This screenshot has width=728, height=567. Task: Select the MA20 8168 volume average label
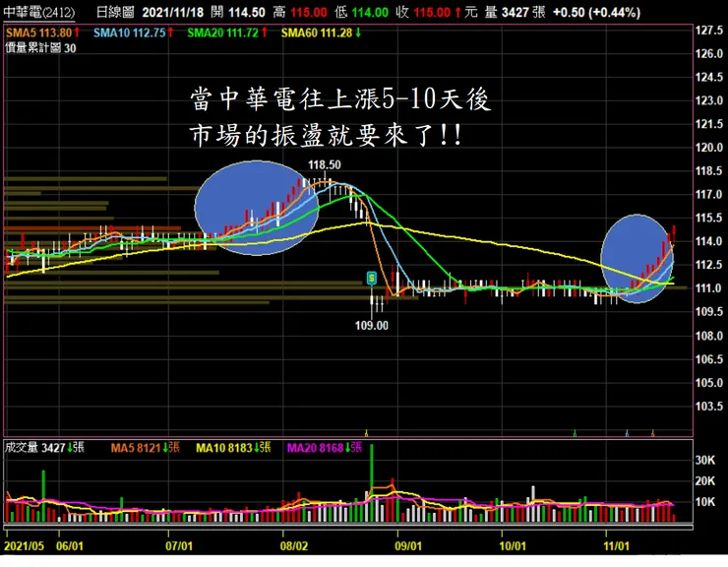point(324,448)
